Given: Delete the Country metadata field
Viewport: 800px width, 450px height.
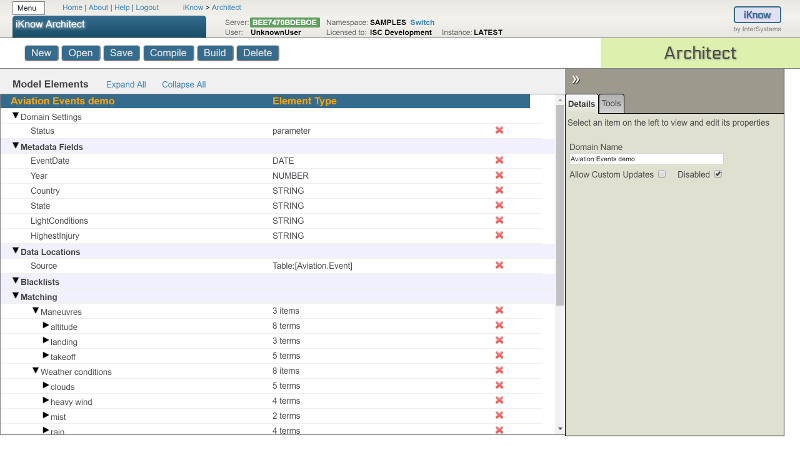Looking at the screenshot, I should pos(499,191).
